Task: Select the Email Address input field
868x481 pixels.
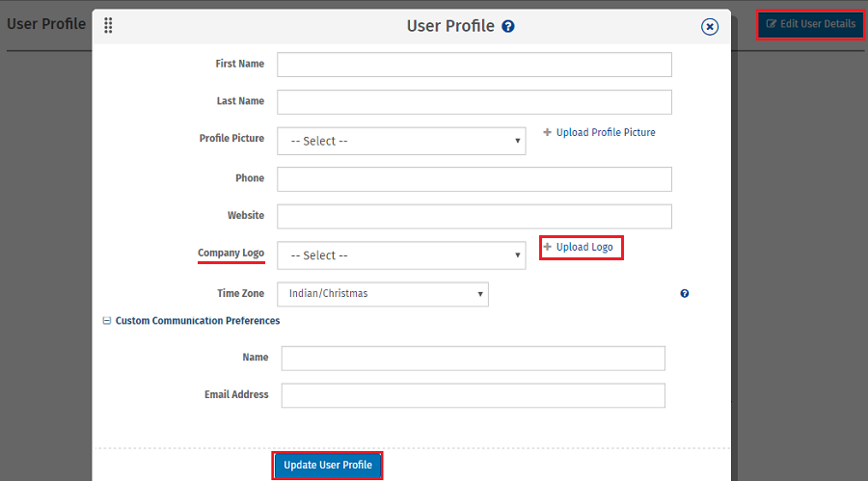Action: pos(473,396)
